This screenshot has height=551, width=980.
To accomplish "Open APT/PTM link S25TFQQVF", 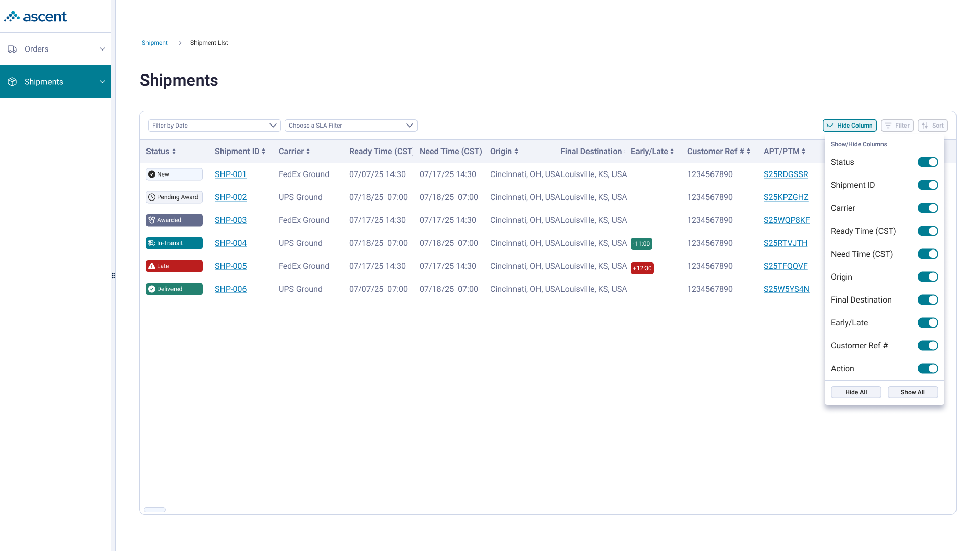I will click(786, 266).
